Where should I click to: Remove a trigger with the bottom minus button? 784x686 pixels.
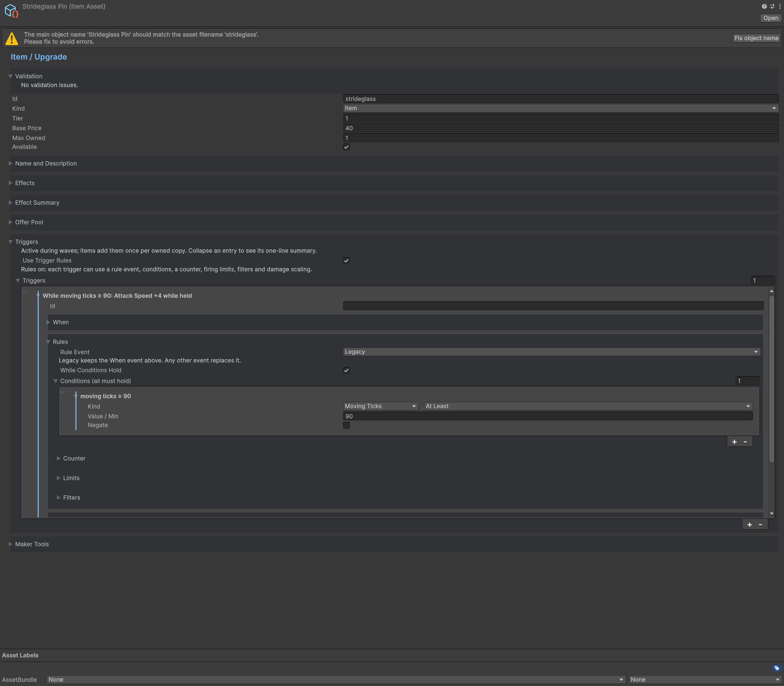[760, 525]
